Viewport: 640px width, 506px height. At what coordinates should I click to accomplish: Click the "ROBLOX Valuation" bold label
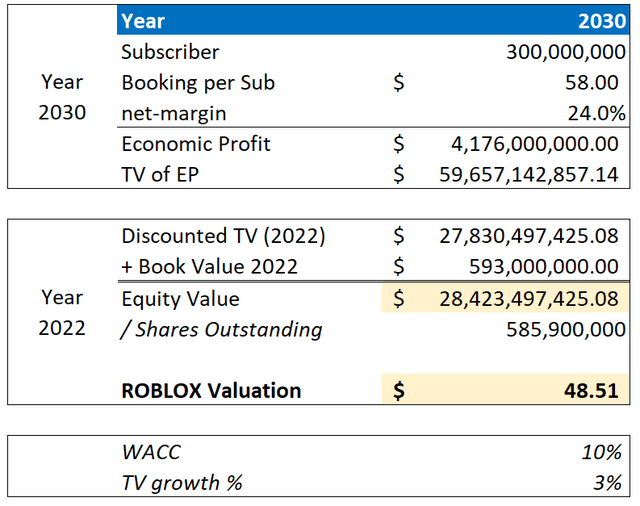(x=211, y=390)
